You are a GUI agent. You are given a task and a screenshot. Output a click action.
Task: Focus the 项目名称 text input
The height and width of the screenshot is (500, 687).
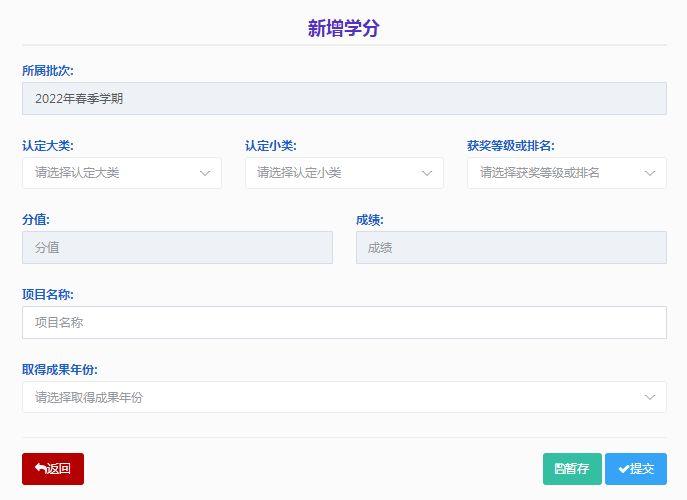pyautogui.click(x=344, y=323)
